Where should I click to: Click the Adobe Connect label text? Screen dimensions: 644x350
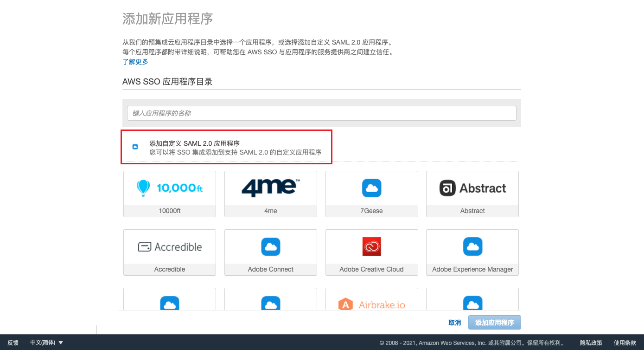click(x=271, y=269)
